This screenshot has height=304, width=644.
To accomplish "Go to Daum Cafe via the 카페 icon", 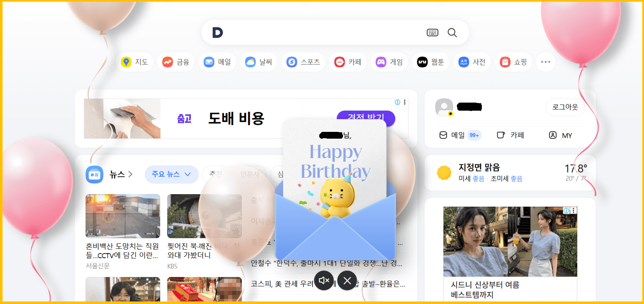I will 348,61.
